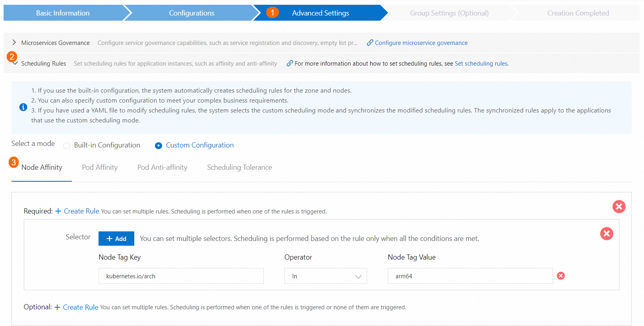Image resolution: width=644 pixels, height=326 pixels.
Task: Focus the Node Tag Key field
Action: pyautogui.click(x=181, y=276)
